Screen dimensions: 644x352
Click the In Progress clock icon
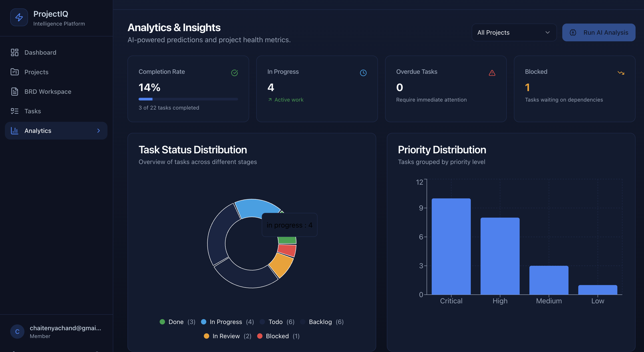coord(363,73)
